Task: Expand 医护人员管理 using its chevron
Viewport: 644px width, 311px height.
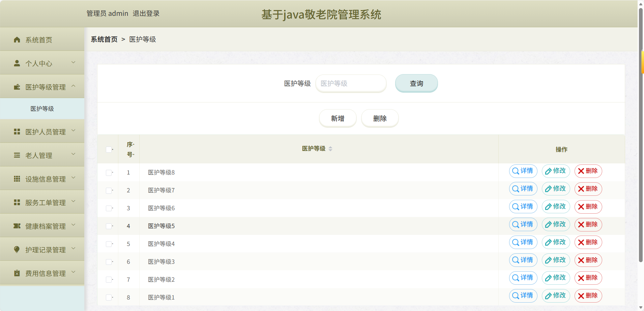Action: [73, 131]
